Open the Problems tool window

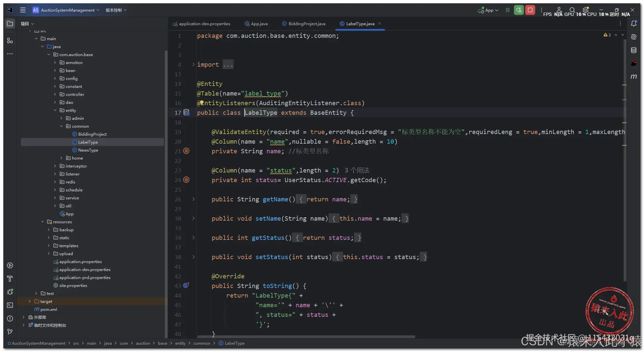[x=10, y=318]
